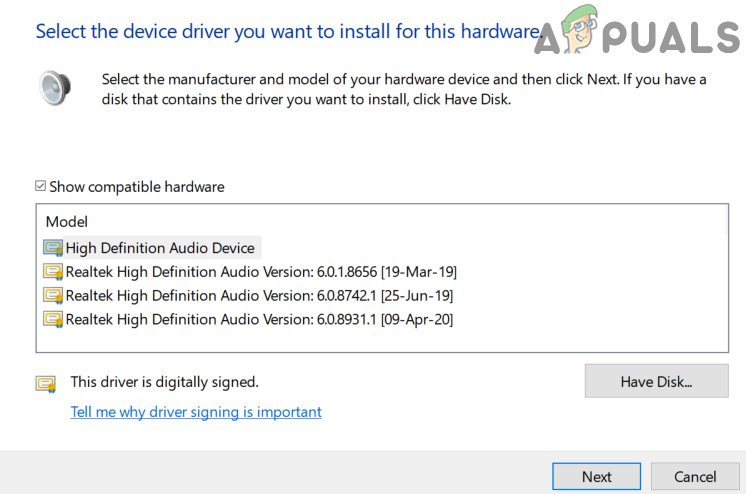Choose the Realtek driver dated 25-Jun-19
This screenshot has height=494, width=746.
tap(259, 296)
